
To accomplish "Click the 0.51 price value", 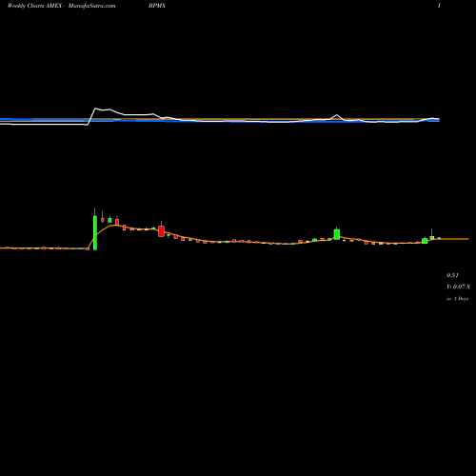I will tap(452, 275).
